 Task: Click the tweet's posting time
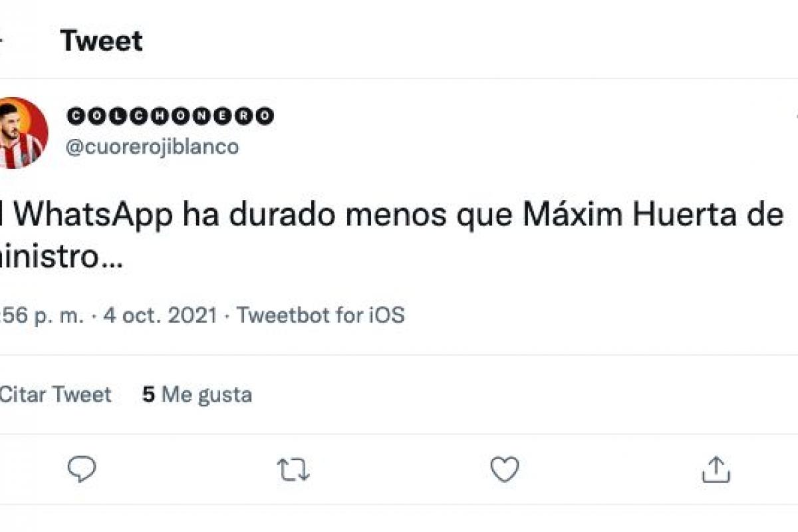coord(41,315)
